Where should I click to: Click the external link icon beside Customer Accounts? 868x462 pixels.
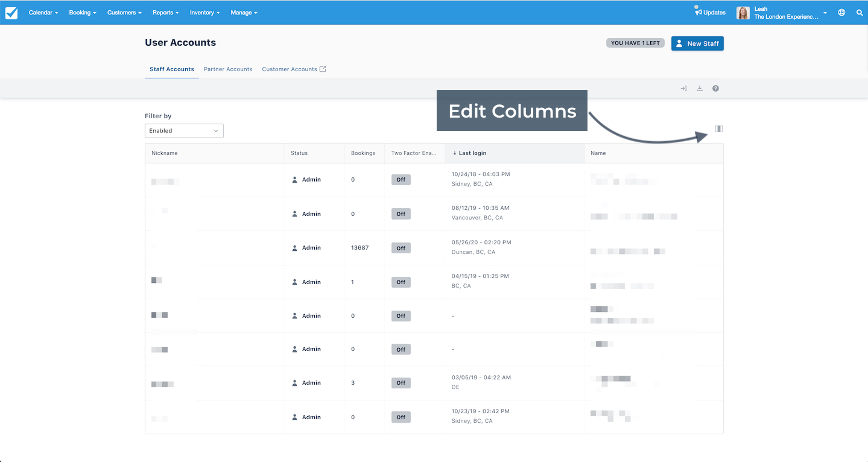coord(323,69)
